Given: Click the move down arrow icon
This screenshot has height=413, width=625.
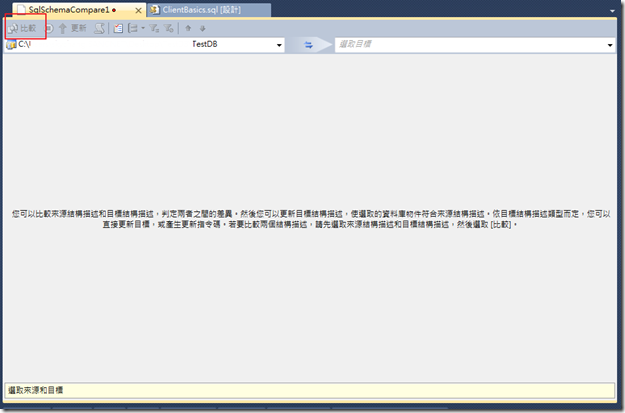Looking at the screenshot, I should coord(202,28).
